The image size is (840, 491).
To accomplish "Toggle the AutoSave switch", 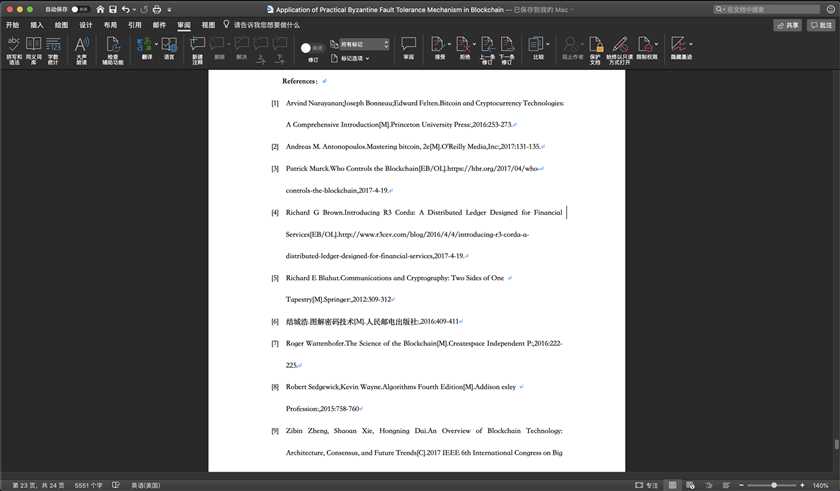I will [x=79, y=9].
